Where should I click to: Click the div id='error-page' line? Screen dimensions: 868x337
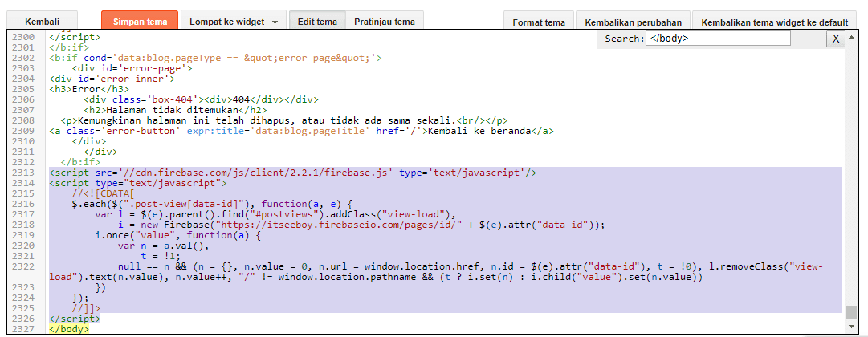pyautogui.click(x=132, y=68)
